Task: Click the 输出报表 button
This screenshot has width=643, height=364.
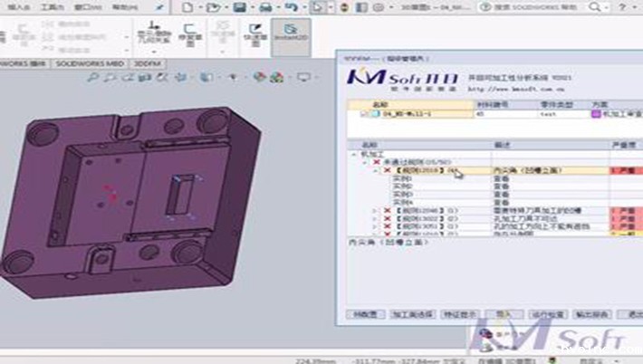Action: [592, 314]
